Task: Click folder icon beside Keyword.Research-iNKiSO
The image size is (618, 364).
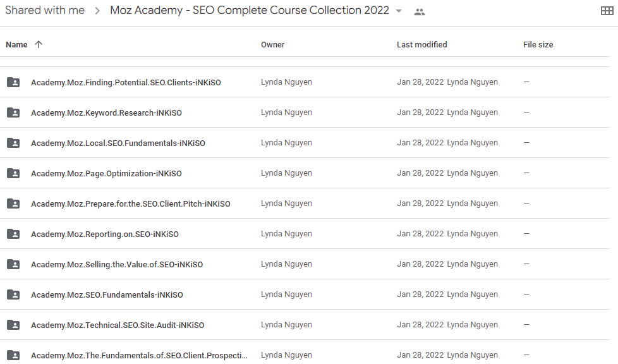Action: [x=13, y=112]
